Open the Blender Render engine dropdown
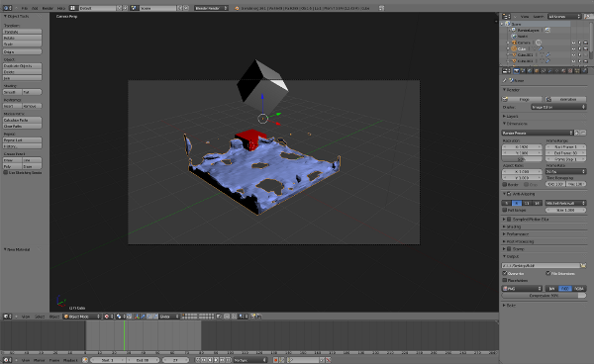 211,8
